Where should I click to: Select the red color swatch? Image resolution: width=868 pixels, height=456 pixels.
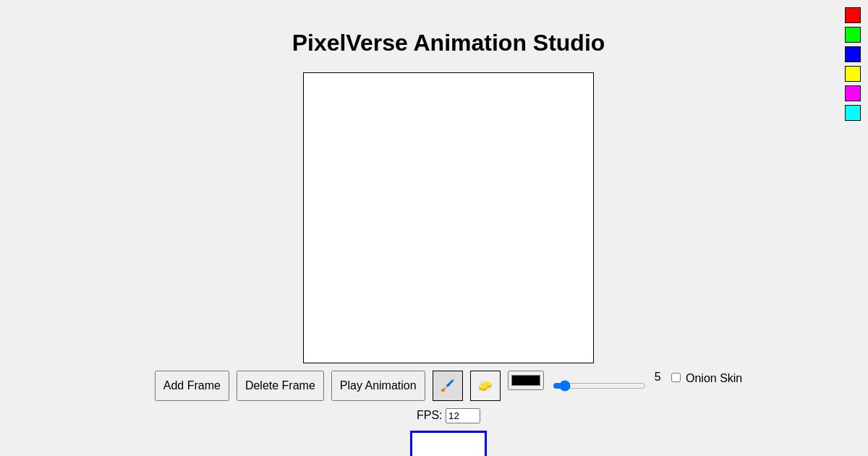click(853, 15)
